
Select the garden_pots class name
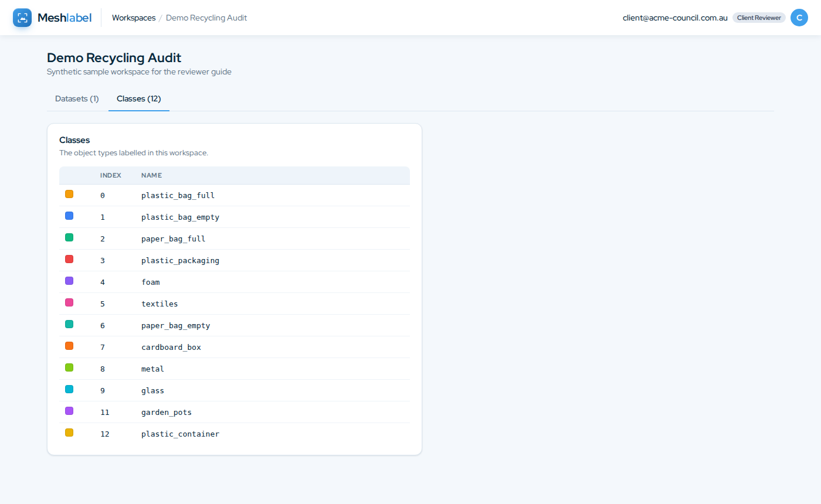(167, 412)
